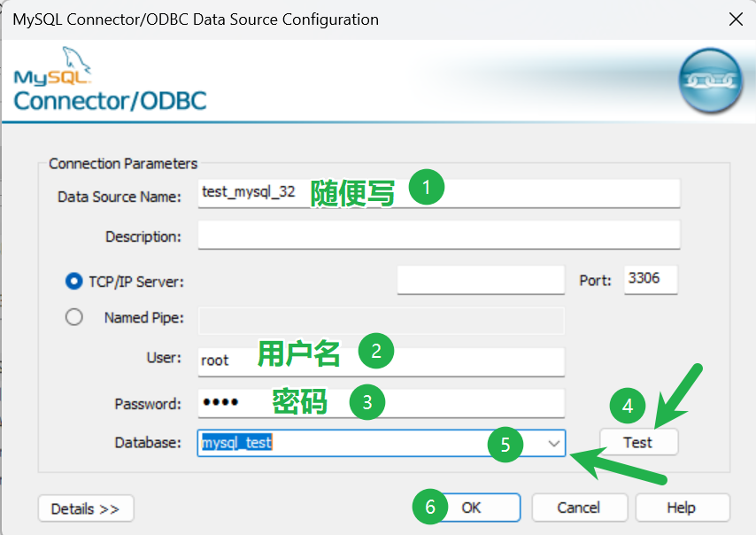This screenshot has height=535, width=756.
Task: Click the Test connection button
Action: point(638,442)
